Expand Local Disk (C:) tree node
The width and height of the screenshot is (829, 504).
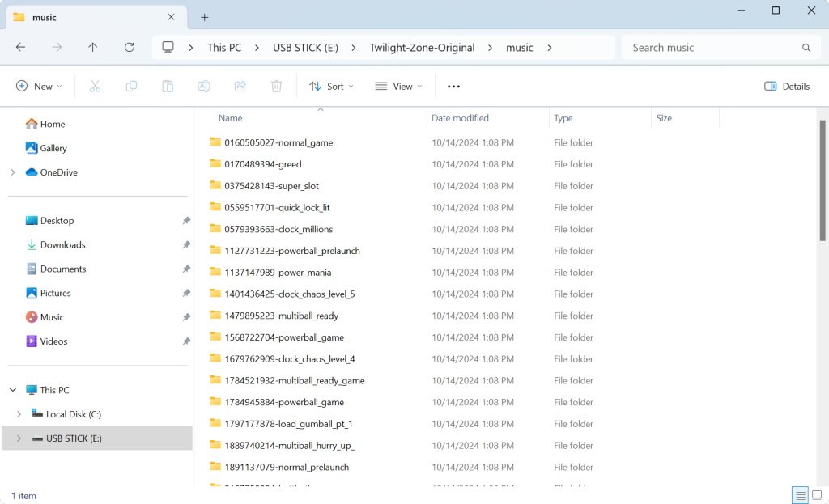pyautogui.click(x=19, y=414)
